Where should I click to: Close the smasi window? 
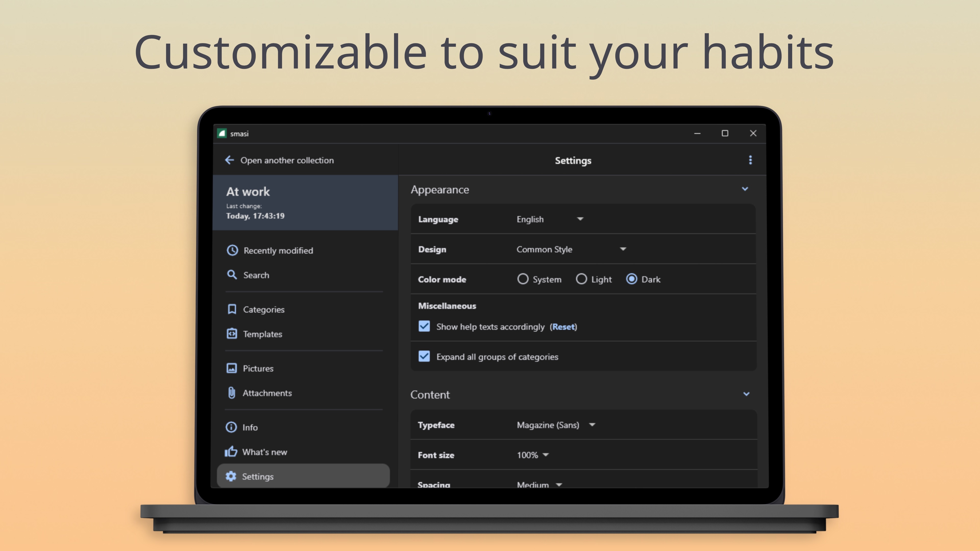click(753, 133)
